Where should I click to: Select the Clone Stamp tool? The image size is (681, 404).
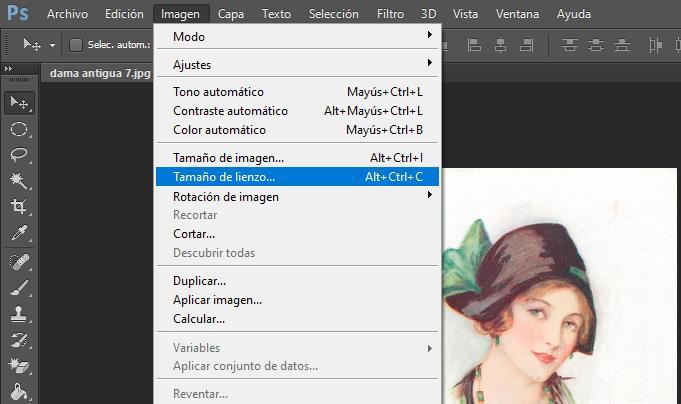[x=19, y=314]
